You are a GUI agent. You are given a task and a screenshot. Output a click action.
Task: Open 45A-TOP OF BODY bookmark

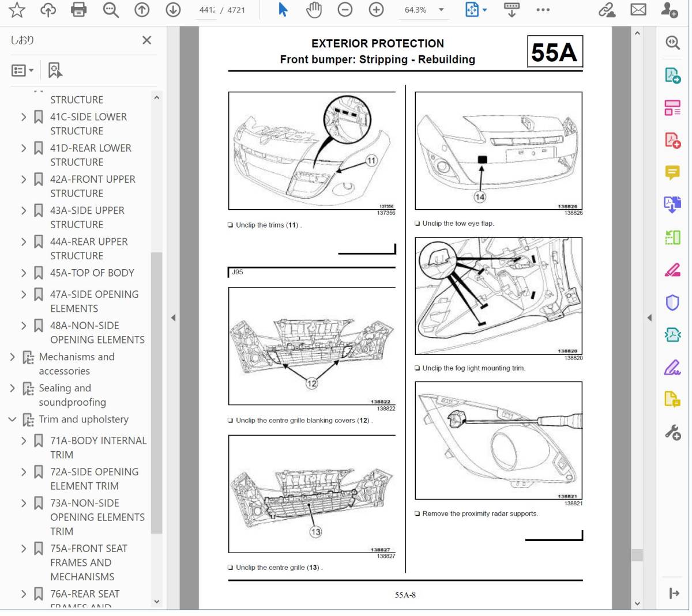tap(92, 273)
